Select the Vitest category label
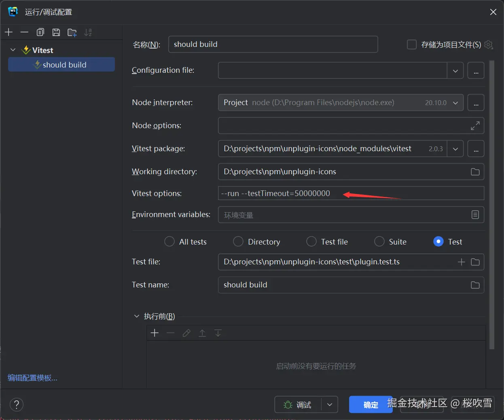504x420 pixels. 42,50
